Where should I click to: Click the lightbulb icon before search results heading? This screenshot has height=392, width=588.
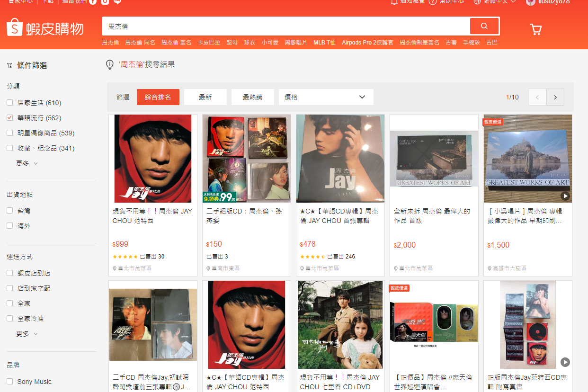(x=110, y=64)
